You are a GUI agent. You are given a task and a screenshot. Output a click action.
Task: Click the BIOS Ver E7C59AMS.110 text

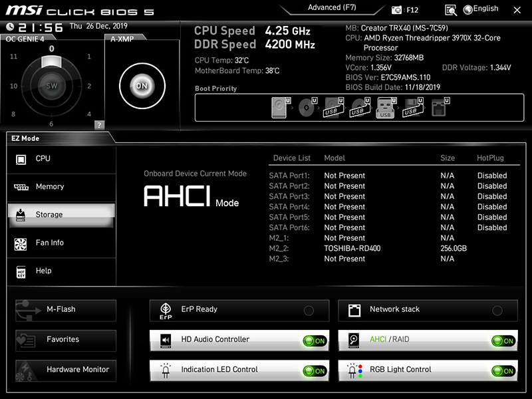tap(388, 77)
